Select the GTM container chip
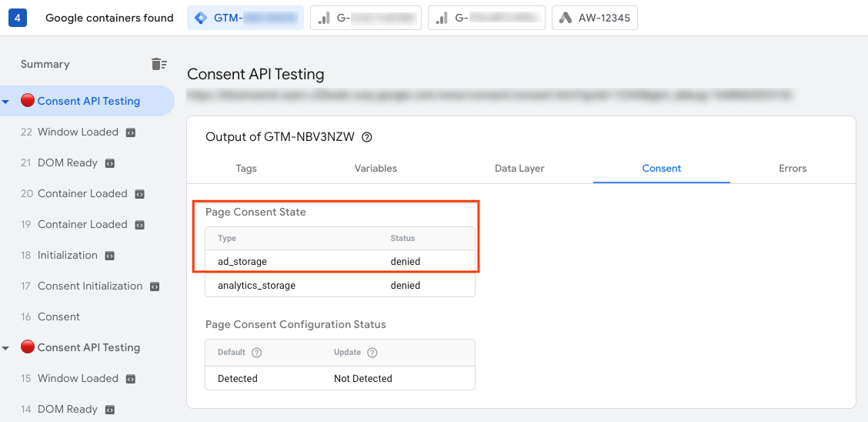Screen dimensions: 868x422 pos(245,18)
